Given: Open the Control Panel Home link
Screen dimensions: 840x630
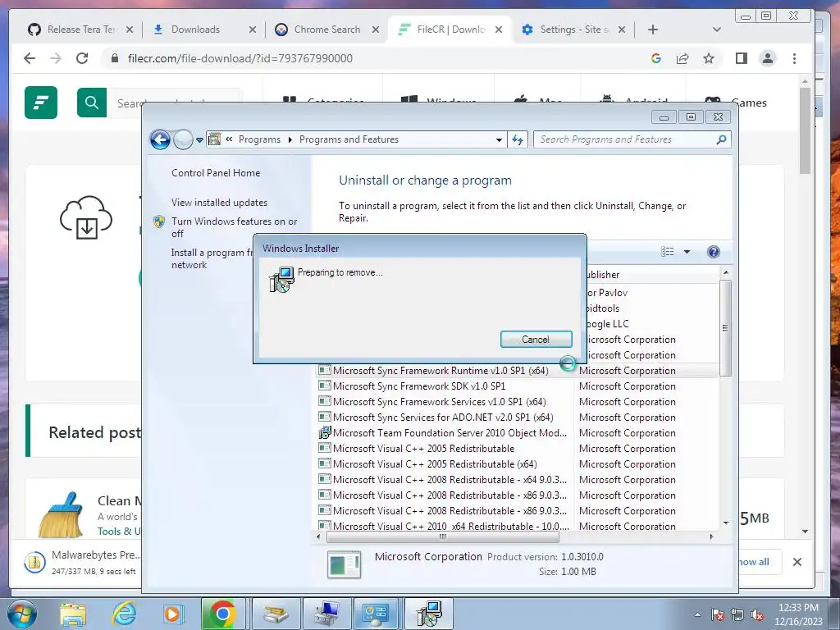Looking at the screenshot, I should [216, 172].
